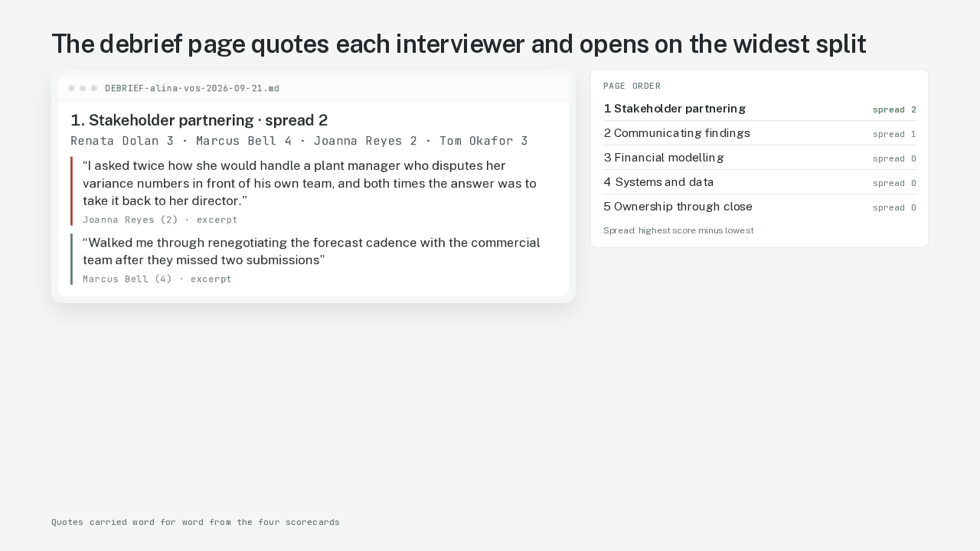Click the middle window dot in file header
The image size is (980, 551).
point(83,89)
